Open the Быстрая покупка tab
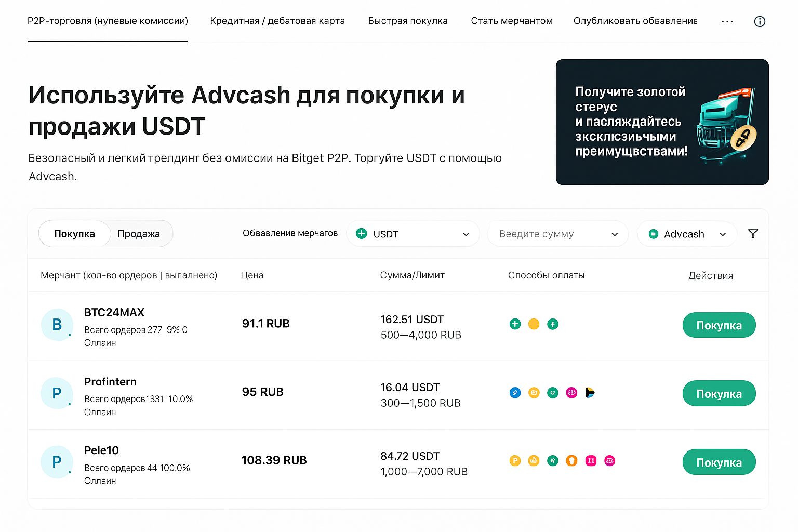The width and height of the screenshot is (798, 532). (x=408, y=21)
